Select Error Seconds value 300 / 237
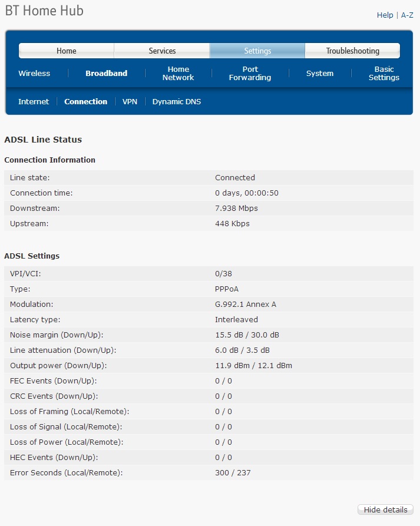This screenshot has height=526, width=420. [x=233, y=472]
